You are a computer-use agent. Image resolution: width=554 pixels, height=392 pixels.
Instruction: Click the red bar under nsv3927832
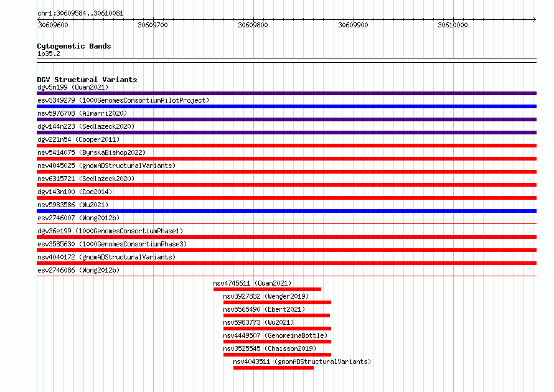coord(277,302)
